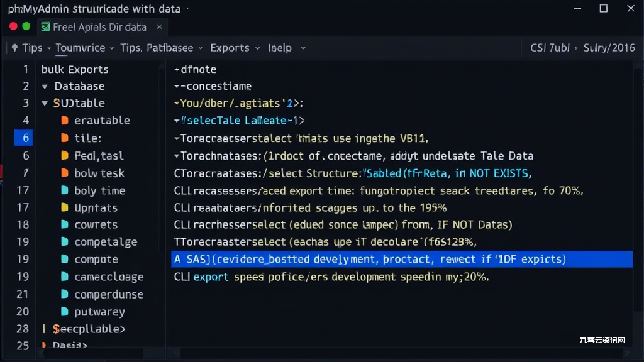The width and height of the screenshot is (644, 362).
Task: Click line number 1 in the gutter
Action: point(25,69)
